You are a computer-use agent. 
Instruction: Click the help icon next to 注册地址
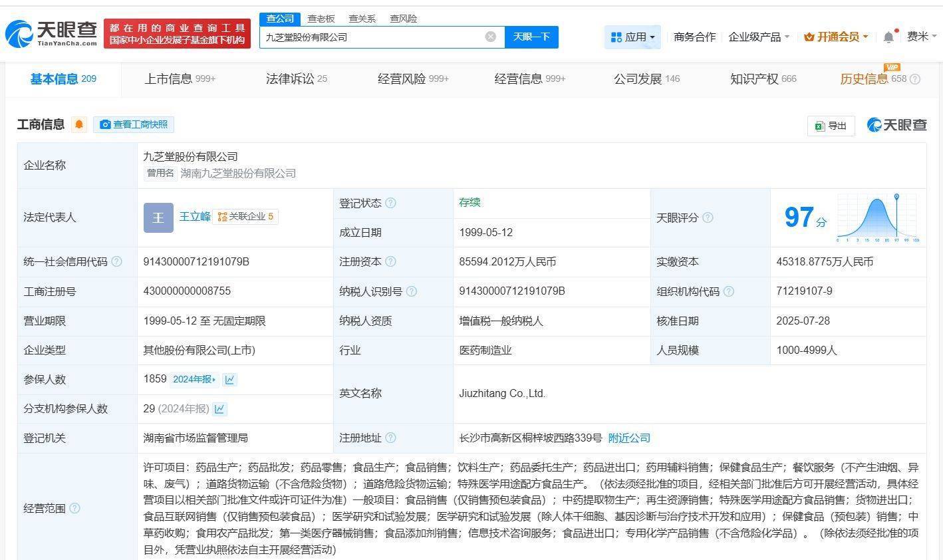[x=390, y=438]
